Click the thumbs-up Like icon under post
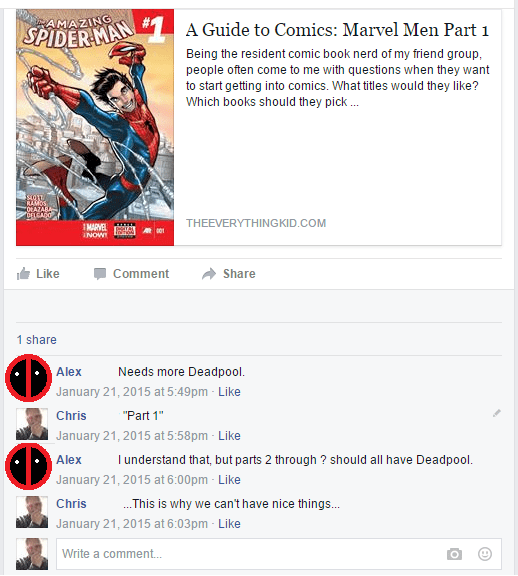 (23, 274)
